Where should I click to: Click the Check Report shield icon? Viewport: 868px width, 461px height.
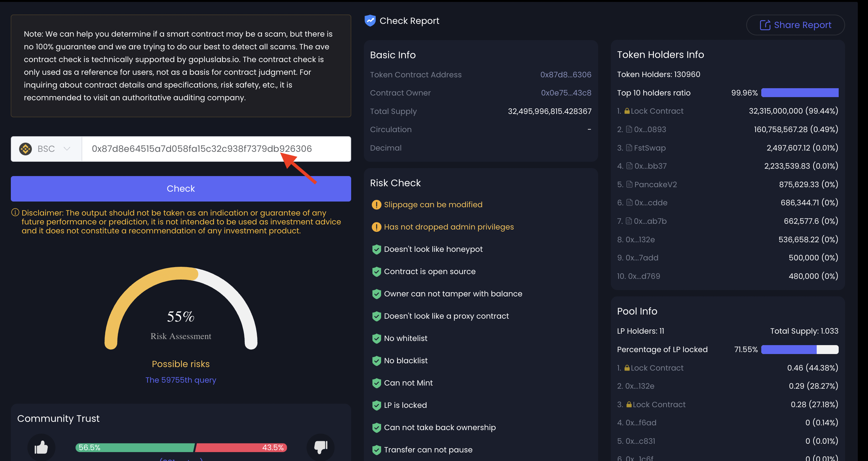click(x=370, y=21)
